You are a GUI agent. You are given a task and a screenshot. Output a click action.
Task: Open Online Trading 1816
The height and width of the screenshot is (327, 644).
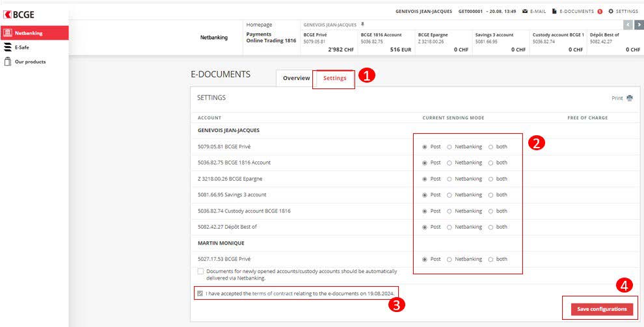pyautogui.click(x=271, y=40)
